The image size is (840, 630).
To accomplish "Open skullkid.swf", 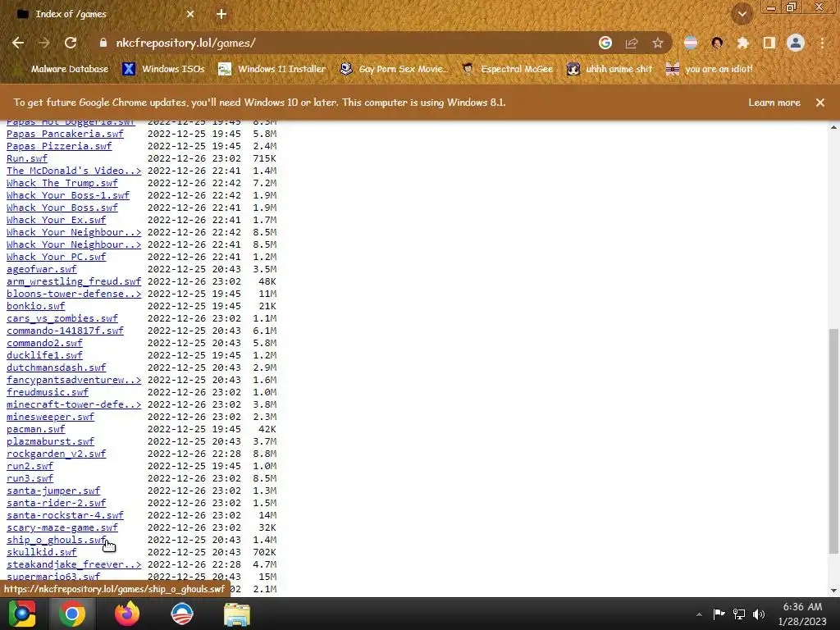I will [x=42, y=553].
